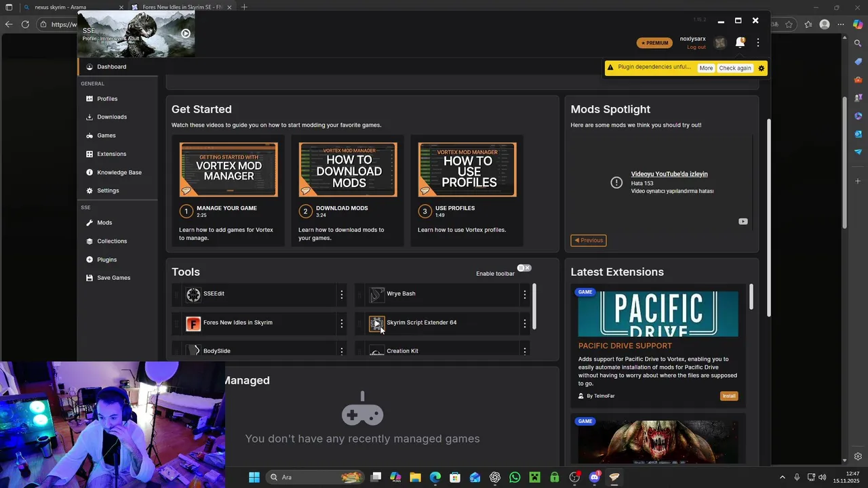The width and height of the screenshot is (868, 488).
Task: Click the Vortex dashboard vertical scrollbar
Action: (769, 217)
